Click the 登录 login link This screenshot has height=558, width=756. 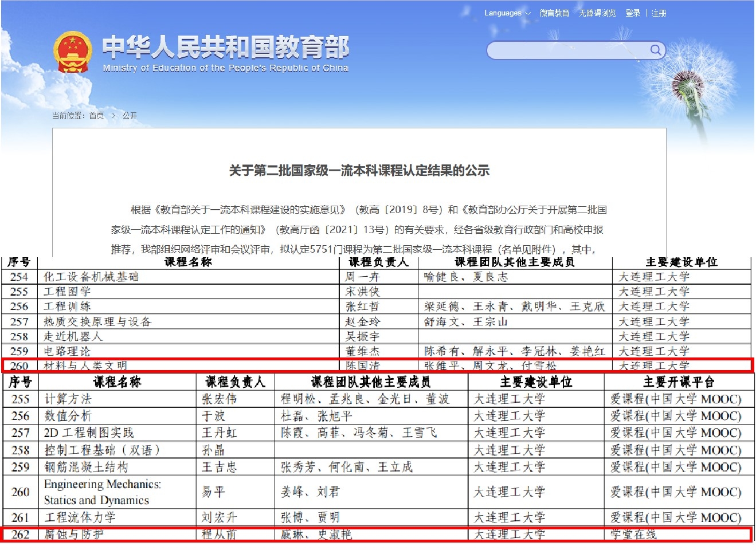633,13
